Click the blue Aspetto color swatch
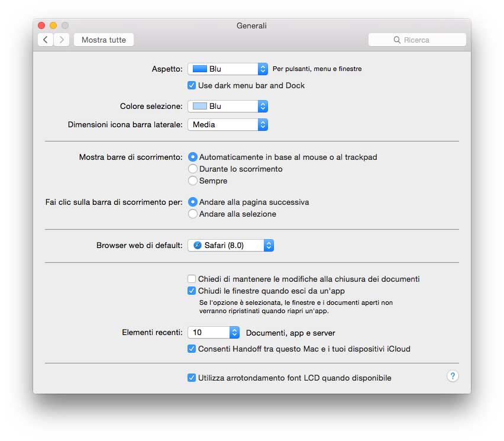Viewport: 504px width, 441px height. click(x=200, y=69)
